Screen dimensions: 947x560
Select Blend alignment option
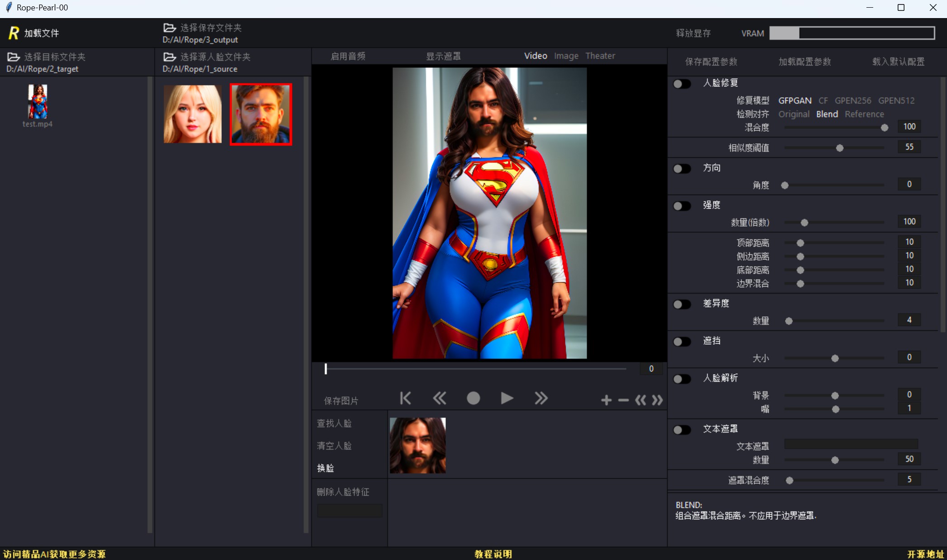click(827, 114)
